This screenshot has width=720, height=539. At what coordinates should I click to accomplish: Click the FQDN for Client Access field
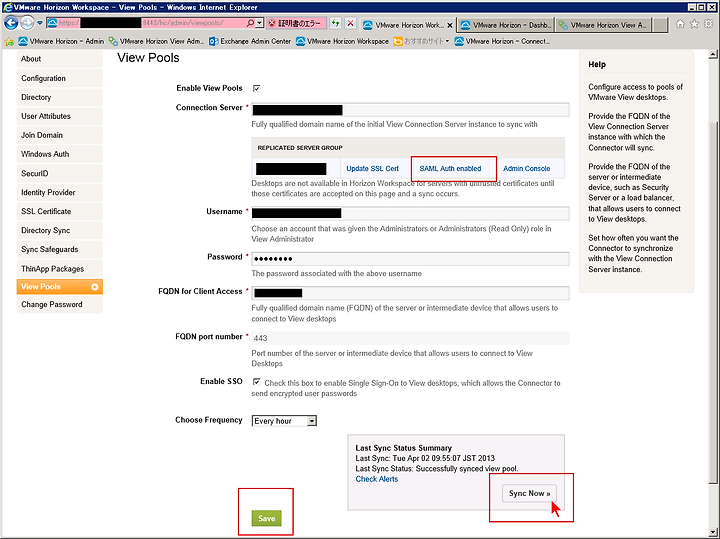pos(410,293)
